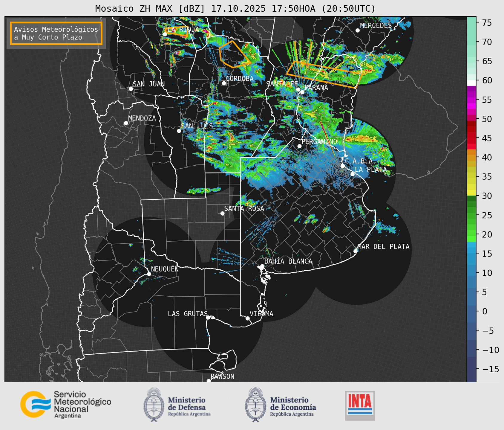Select the Mendoza city marker dot
Image resolution: width=504 pixels, height=430 pixels.
[x=126, y=123]
